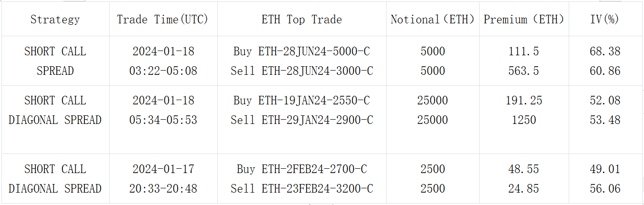Select the Trade Time(UTC) header cell

pos(163,20)
